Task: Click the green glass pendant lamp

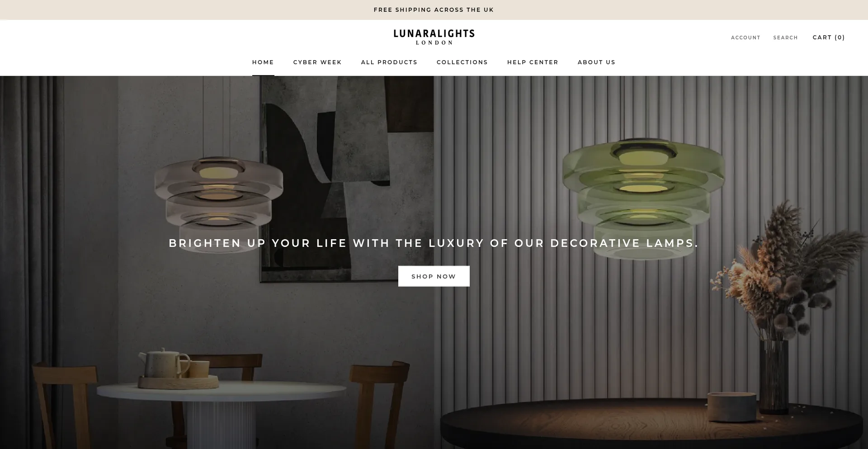Action: [644, 197]
